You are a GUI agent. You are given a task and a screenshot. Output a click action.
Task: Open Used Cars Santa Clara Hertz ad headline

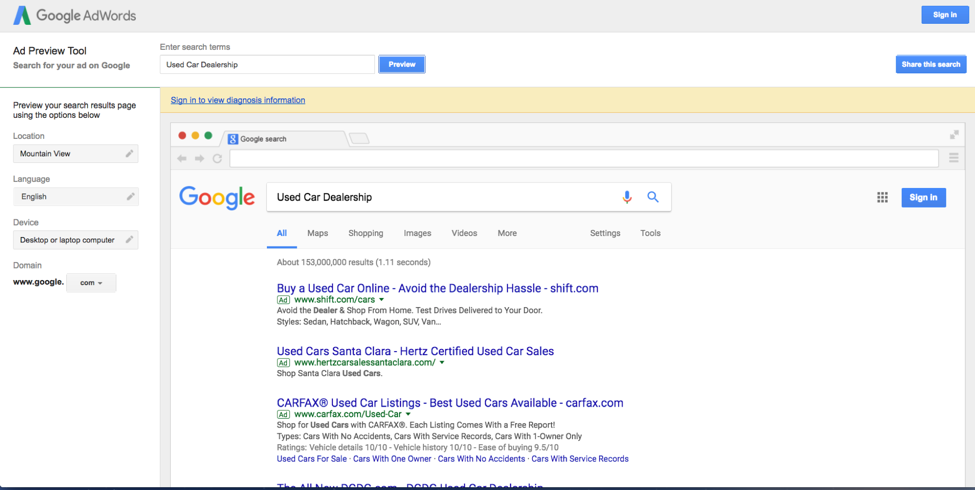(x=415, y=351)
